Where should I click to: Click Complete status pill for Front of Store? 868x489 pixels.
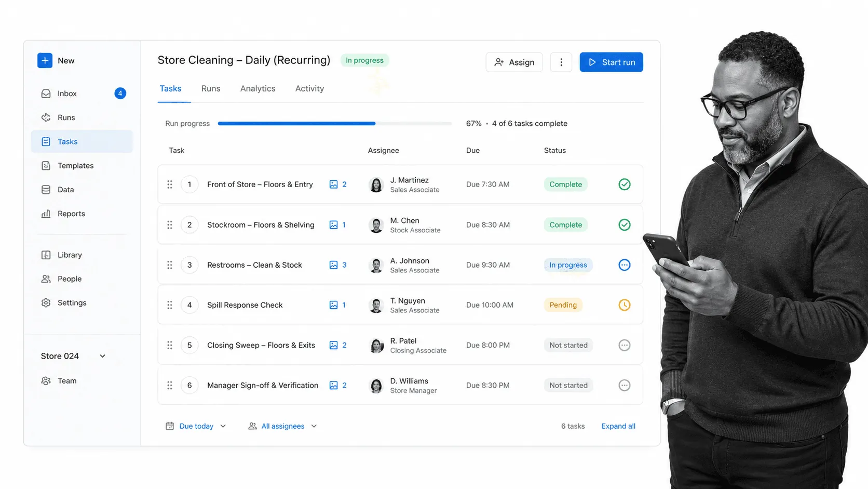(x=566, y=184)
